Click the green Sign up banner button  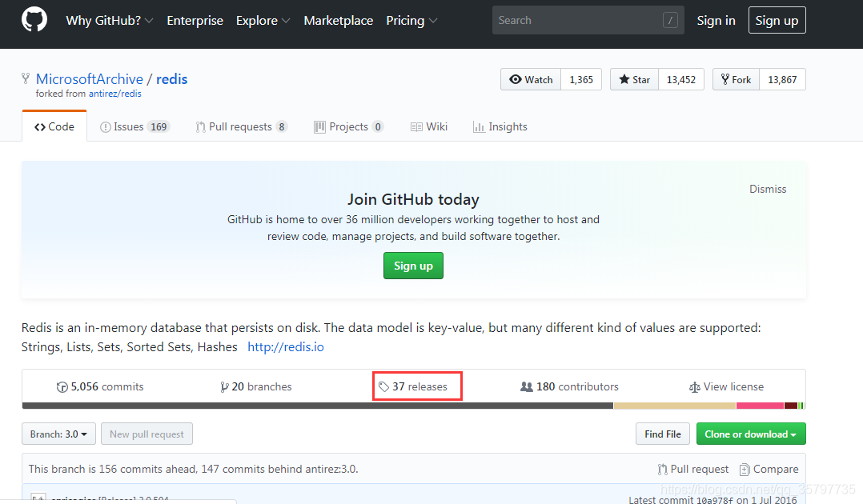click(x=413, y=266)
